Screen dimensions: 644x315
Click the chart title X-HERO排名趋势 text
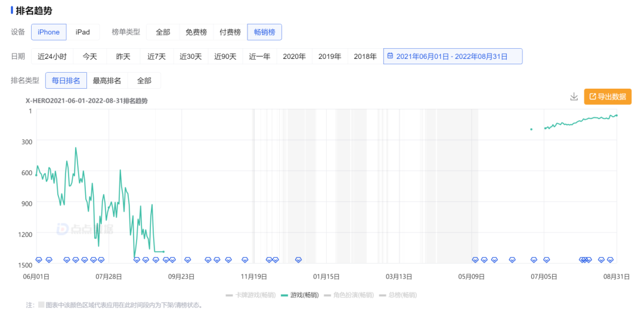(86, 101)
